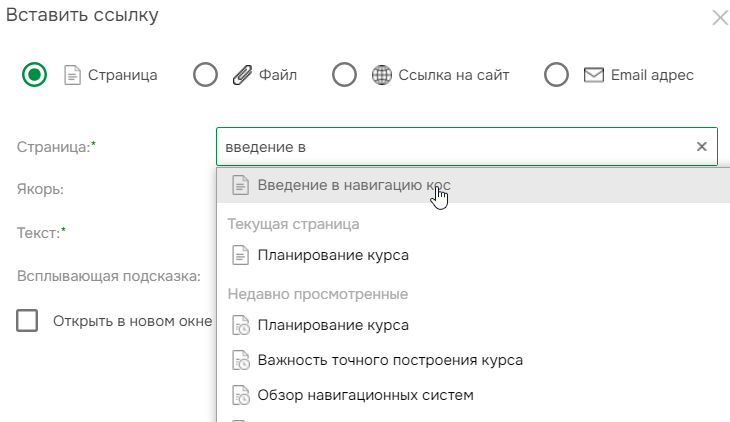Click the Email адрес label
Screen dimensions: 730x422
tap(652, 75)
